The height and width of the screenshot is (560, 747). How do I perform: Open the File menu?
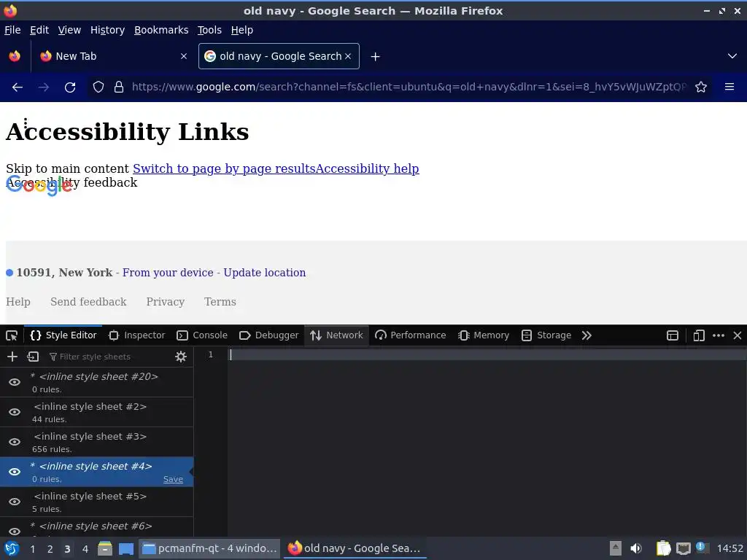tap(12, 30)
